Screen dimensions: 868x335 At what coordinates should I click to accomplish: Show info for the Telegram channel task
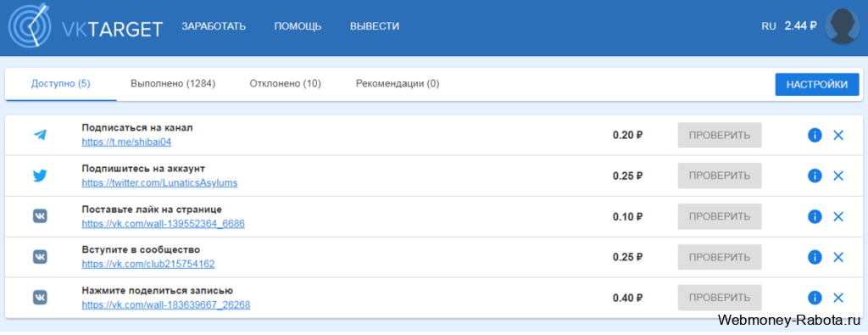point(815,135)
